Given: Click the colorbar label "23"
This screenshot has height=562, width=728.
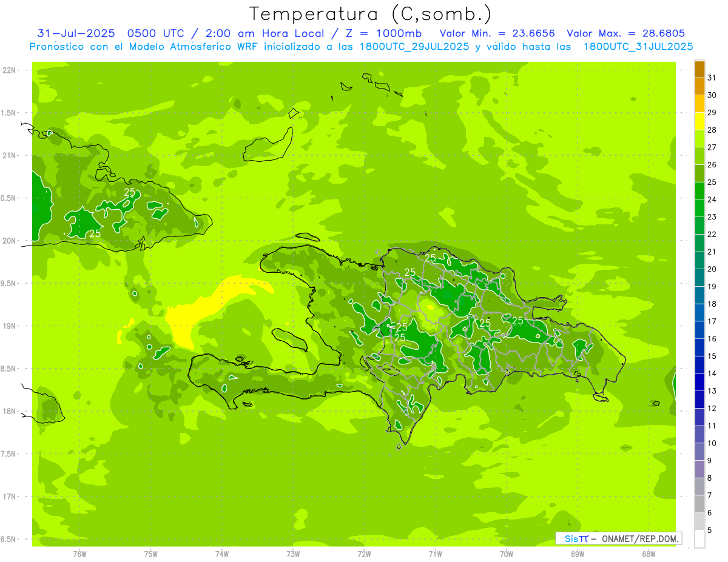Looking at the screenshot, I should (712, 216).
